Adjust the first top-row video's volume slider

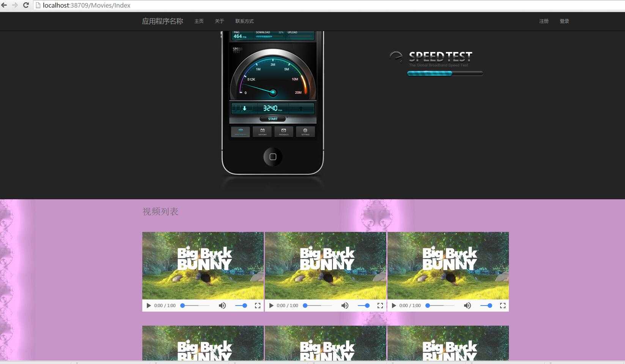coord(241,306)
